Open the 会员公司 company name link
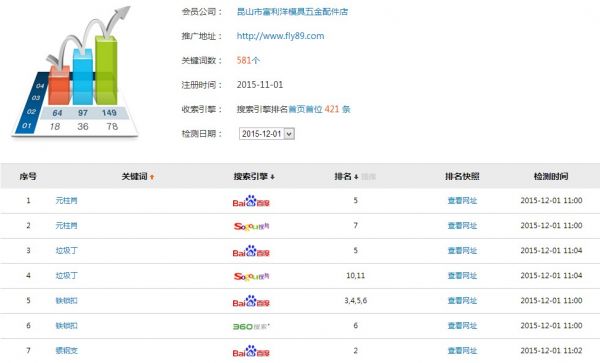The image size is (600, 363). click(292, 12)
